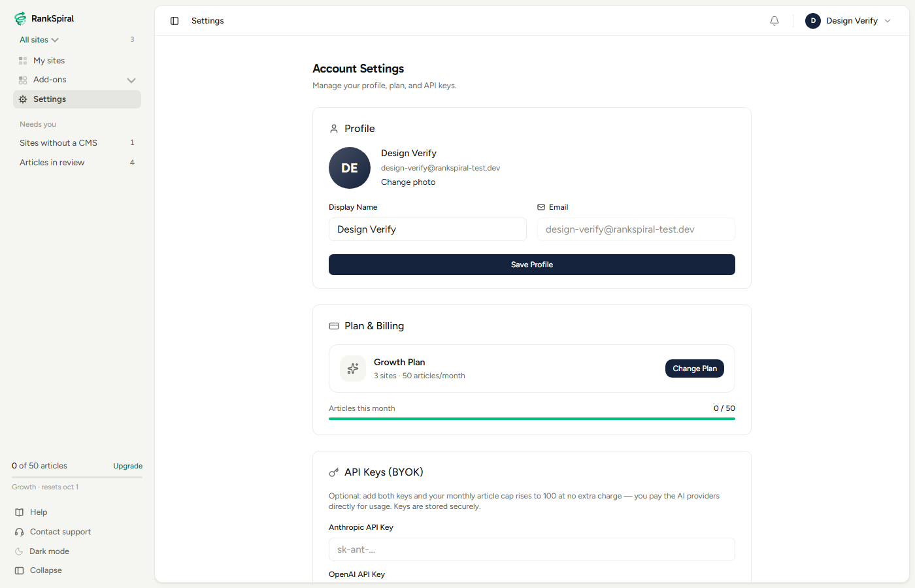Open the All sites dropdown
This screenshot has width=915, height=588.
tap(39, 40)
